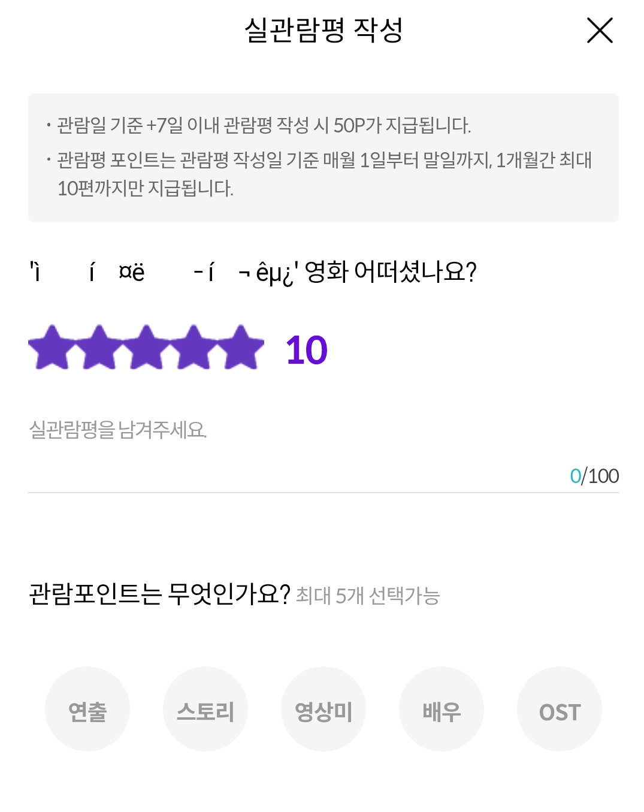Viewport: 644px width, 812px height.
Task: Click the 최대 5개 선택가능 hint text
Action: click(x=368, y=596)
